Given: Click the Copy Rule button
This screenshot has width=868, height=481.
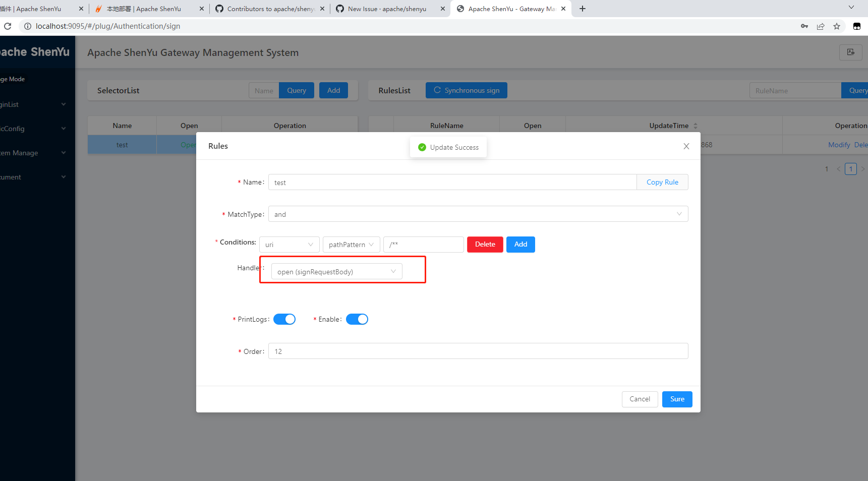Looking at the screenshot, I should point(662,182).
